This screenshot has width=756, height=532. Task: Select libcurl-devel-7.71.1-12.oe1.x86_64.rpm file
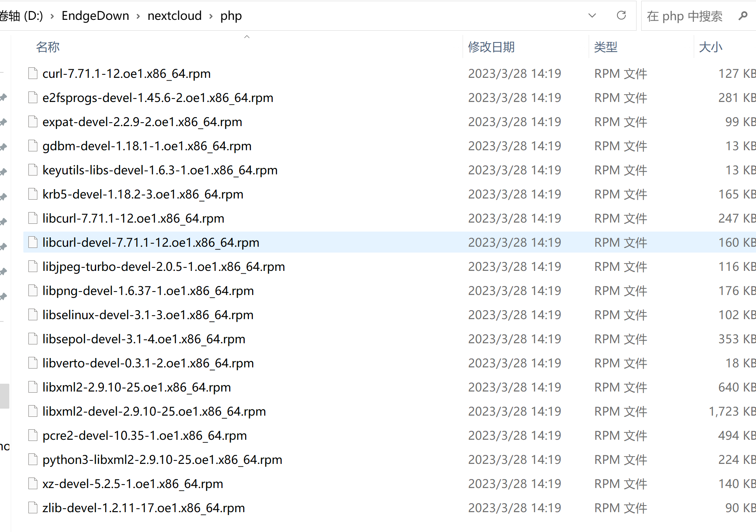click(x=151, y=242)
